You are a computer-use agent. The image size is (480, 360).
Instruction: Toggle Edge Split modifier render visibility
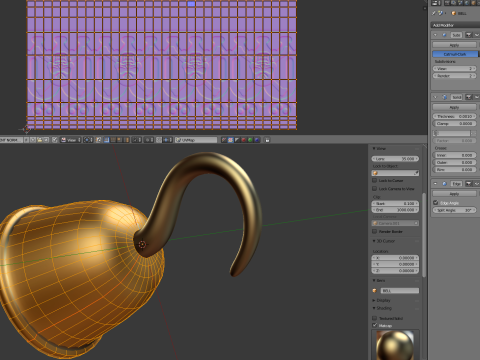[469, 184]
